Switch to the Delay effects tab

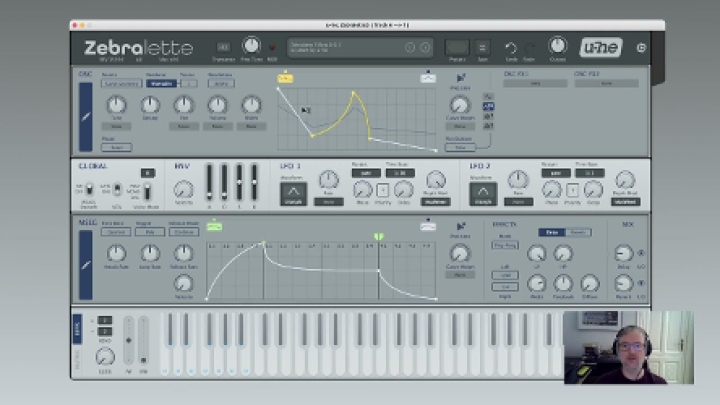pos(552,232)
